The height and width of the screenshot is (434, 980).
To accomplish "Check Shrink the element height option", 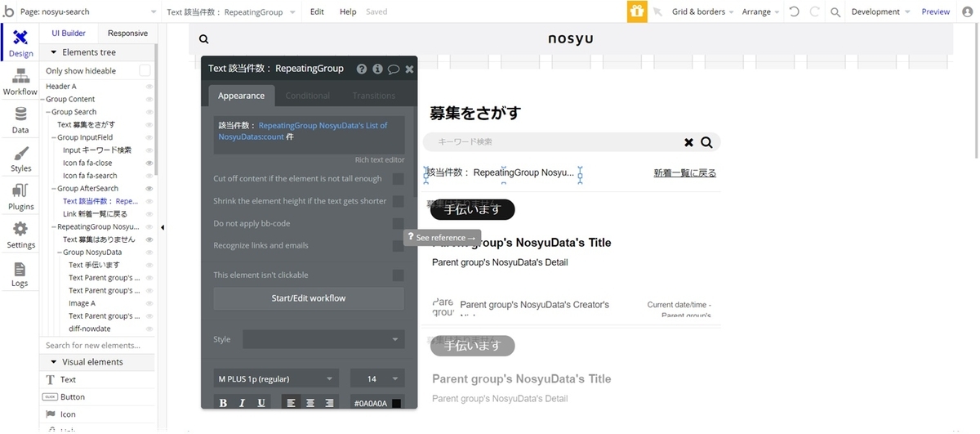I will pos(398,201).
